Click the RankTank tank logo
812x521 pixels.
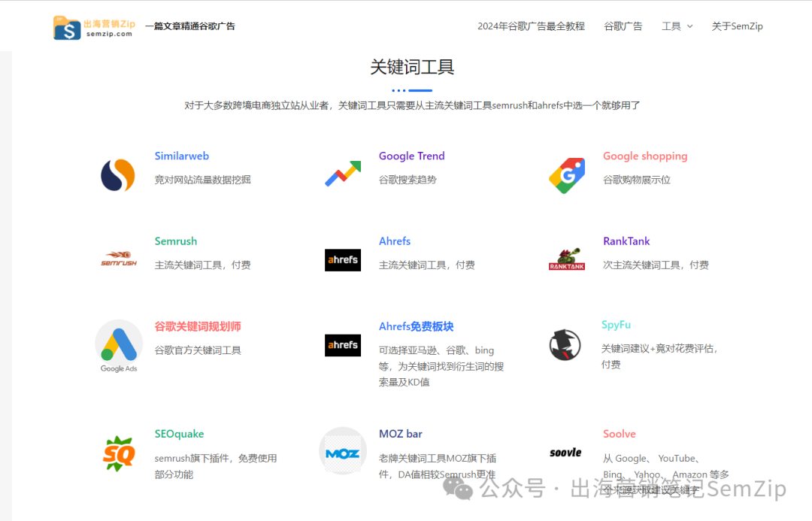(x=567, y=259)
